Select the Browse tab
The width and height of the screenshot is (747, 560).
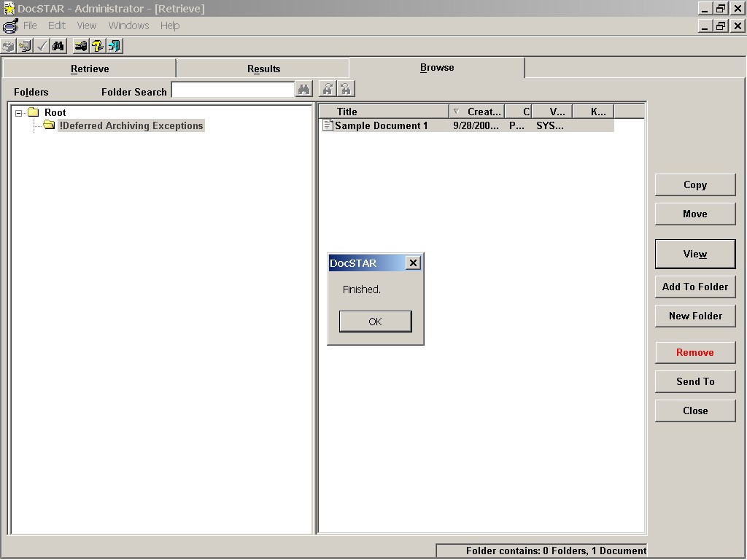(437, 68)
